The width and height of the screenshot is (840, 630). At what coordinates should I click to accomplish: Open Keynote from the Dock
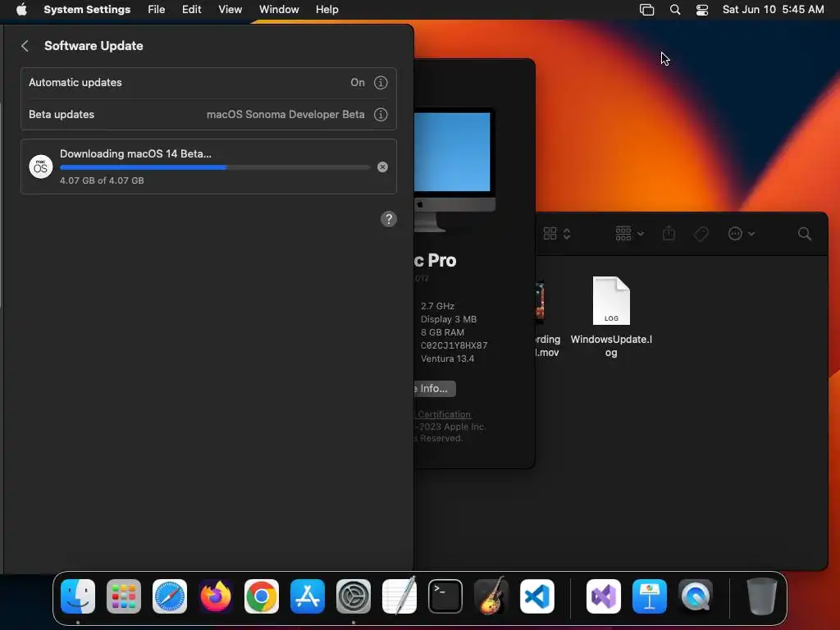pos(650,596)
